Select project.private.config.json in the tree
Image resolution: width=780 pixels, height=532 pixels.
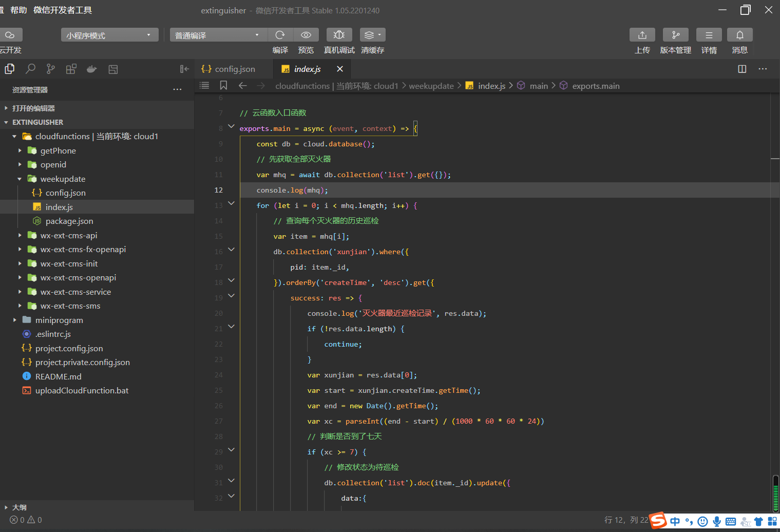click(x=82, y=362)
